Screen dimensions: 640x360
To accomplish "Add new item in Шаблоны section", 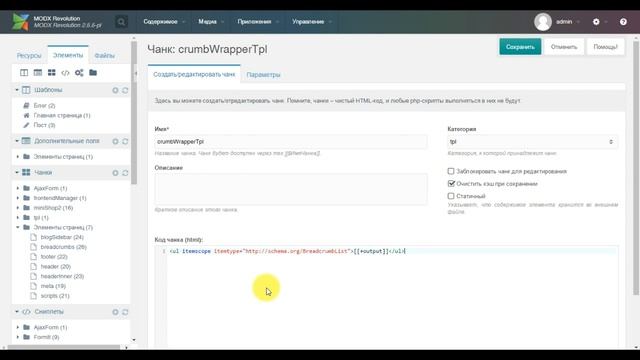I will 115,90.
